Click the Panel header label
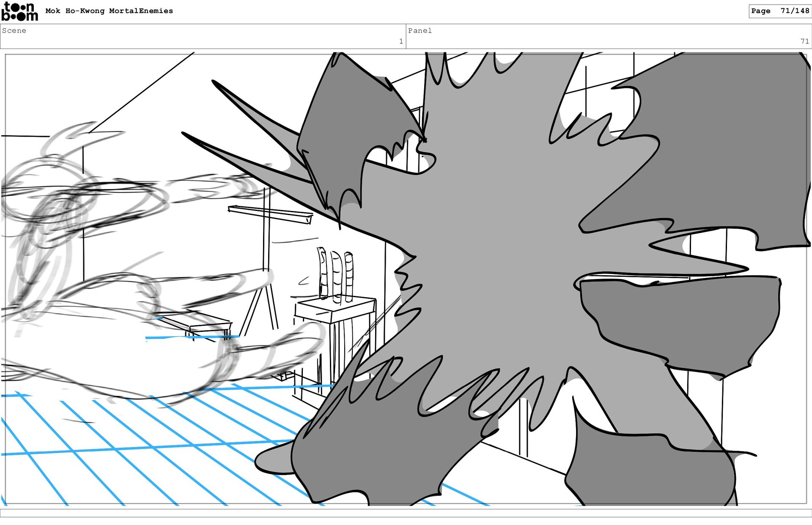 pos(420,30)
